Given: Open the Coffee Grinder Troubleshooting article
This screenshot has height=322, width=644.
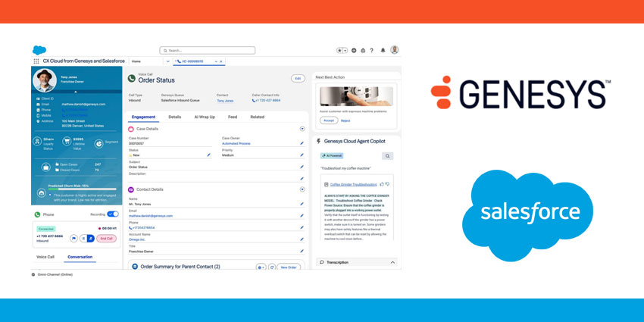Looking at the screenshot, I should [353, 184].
